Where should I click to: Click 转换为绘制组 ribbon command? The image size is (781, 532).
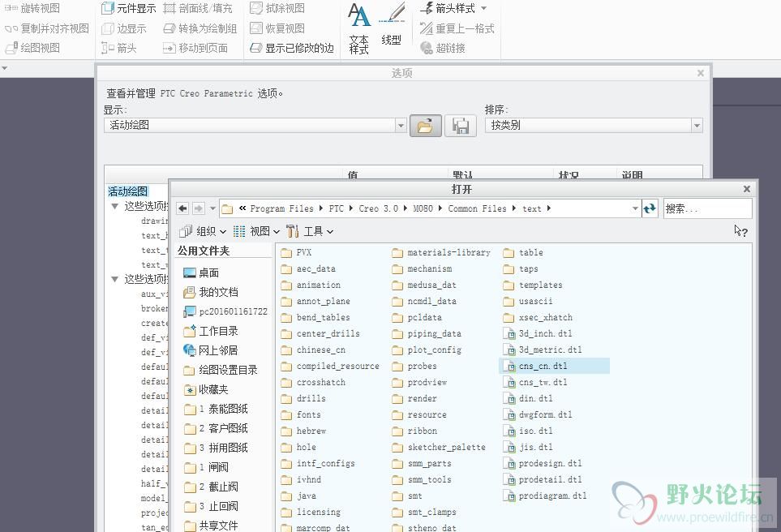click(200, 28)
